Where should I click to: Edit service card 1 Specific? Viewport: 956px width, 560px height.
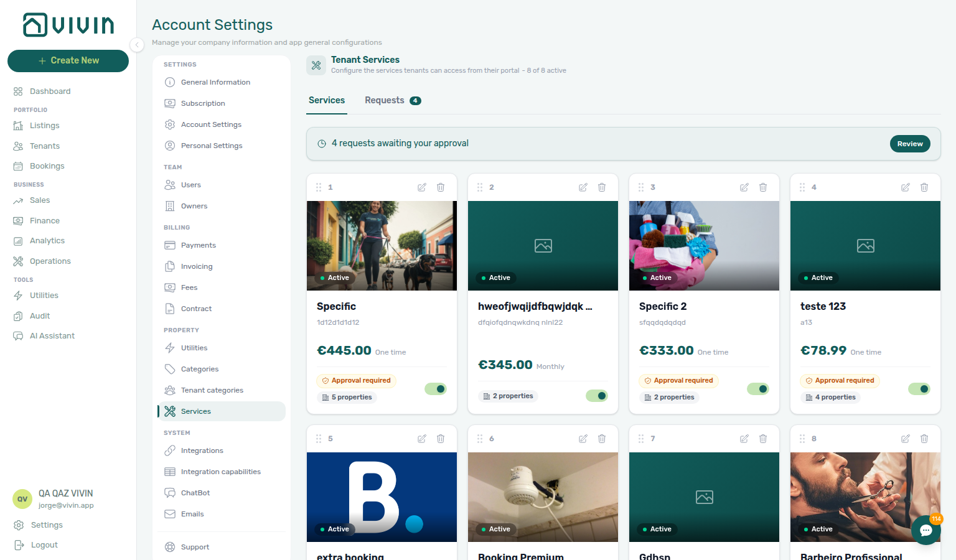coord(422,187)
